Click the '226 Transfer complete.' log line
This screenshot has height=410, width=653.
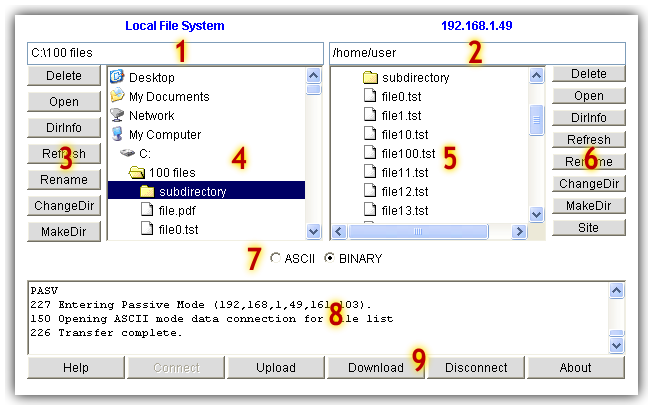coord(106,333)
